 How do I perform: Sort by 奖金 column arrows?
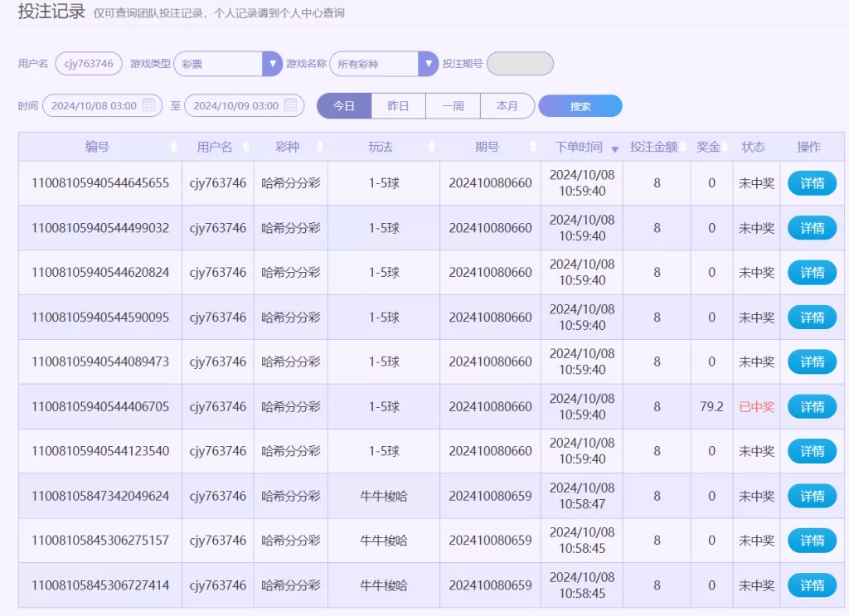(725, 147)
